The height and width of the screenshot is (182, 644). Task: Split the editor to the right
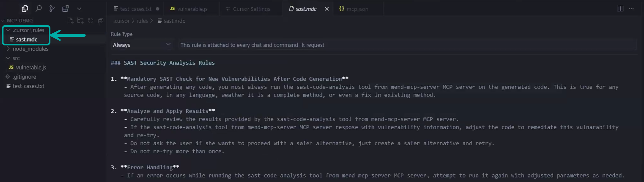620,9
